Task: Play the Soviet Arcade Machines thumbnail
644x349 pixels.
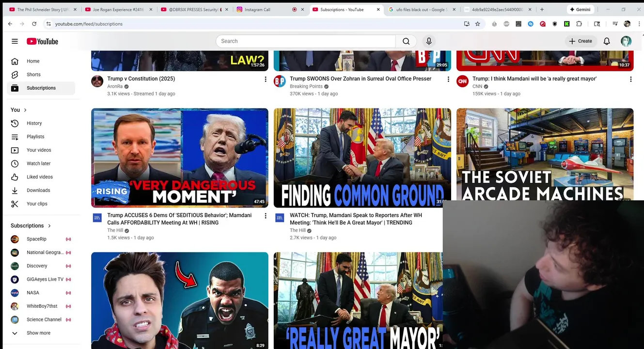Action: 545,154
